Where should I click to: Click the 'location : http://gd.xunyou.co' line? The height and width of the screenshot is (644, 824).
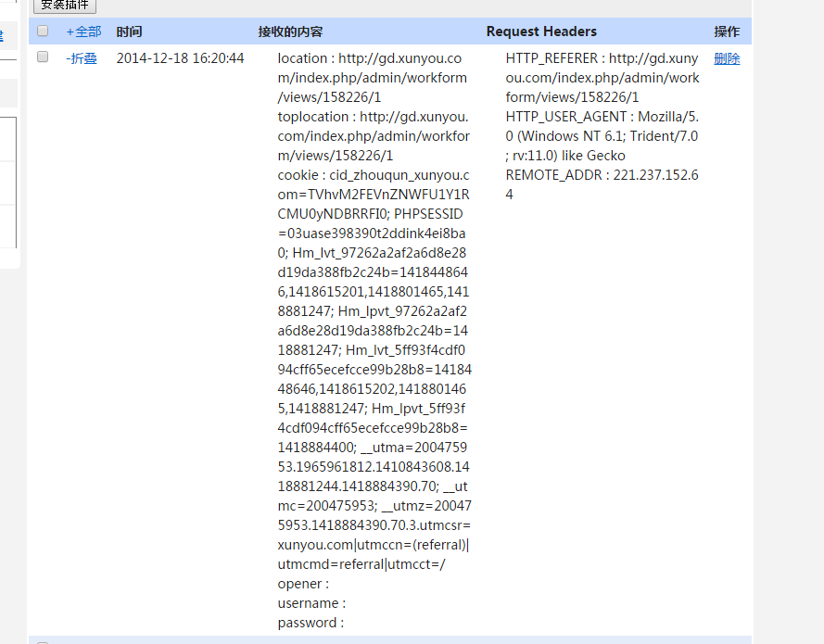(370, 58)
